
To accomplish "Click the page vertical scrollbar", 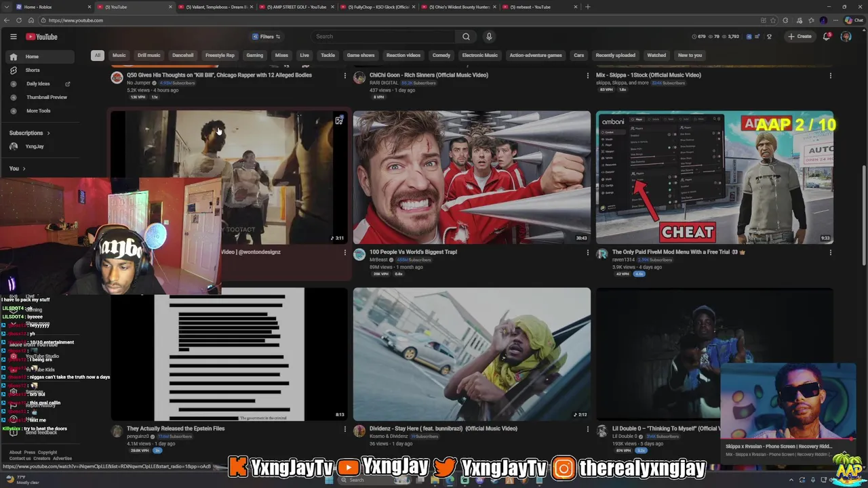I will [x=864, y=217].
